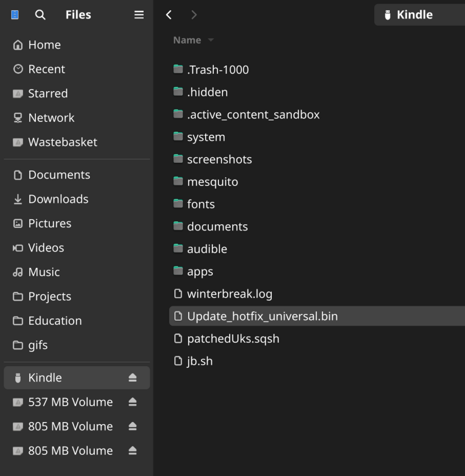
Task: Go to Network in sidebar
Action: tap(51, 118)
